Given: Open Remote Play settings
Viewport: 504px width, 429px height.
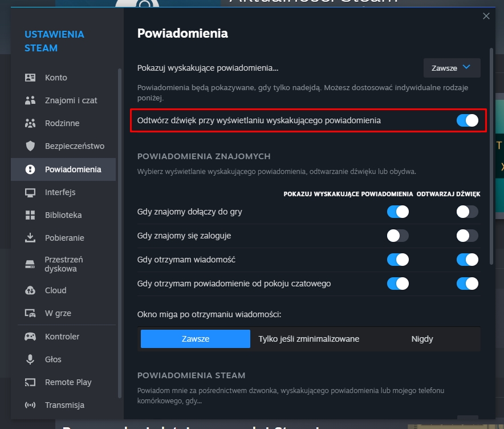Looking at the screenshot, I should pyautogui.click(x=30, y=382).
